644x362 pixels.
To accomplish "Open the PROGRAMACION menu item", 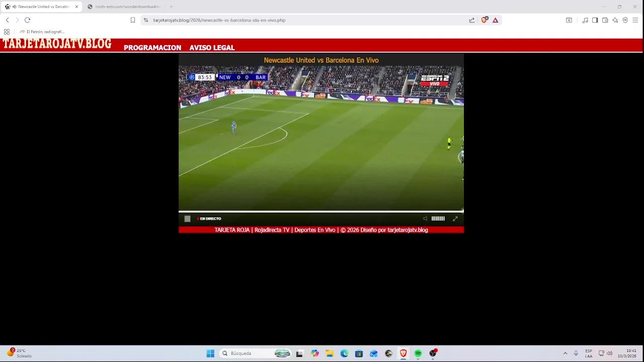I will (152, 48).
